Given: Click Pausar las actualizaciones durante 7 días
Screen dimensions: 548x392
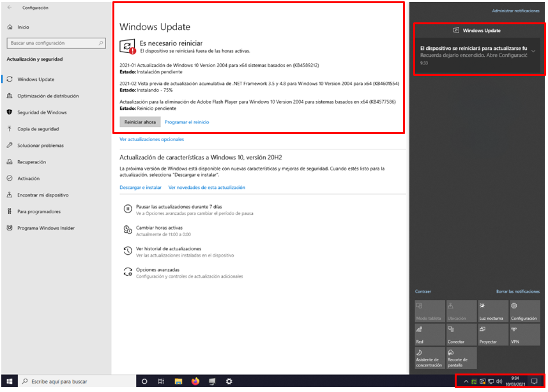Looking at the screenshot, I should [179, 207].
